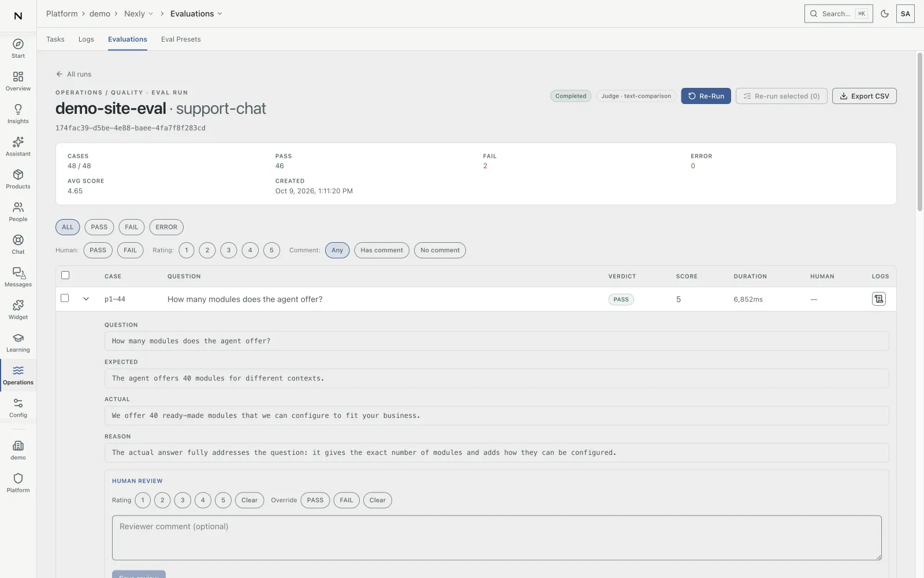Open People in the sidebar
Viewport: 924px width, 578px height.
point(18,212)
